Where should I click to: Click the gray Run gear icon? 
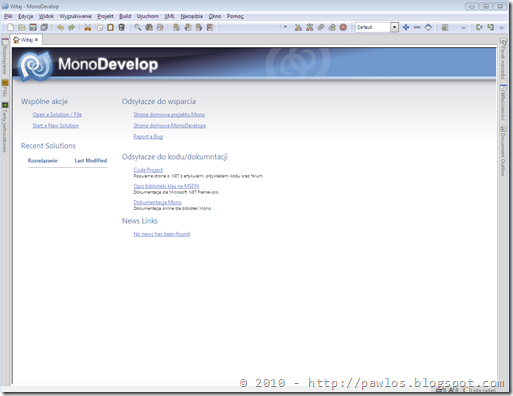[x=321, y=27]
